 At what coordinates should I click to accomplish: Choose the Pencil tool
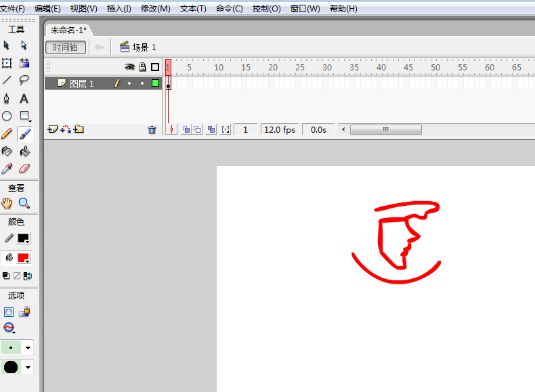tap(7, 133)
